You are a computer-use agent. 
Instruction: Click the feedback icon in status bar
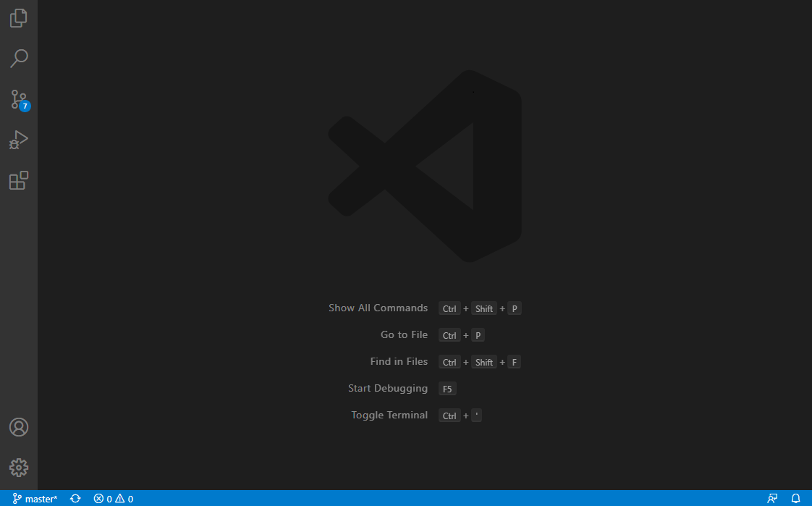(x=772, y=499)
